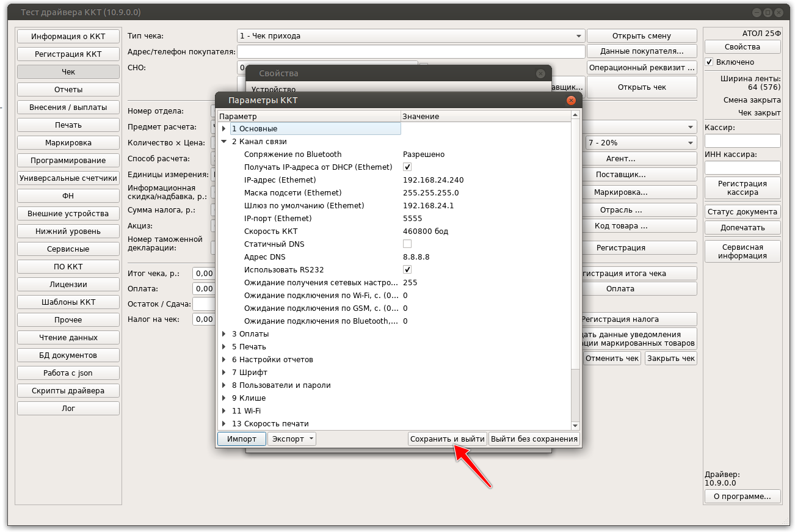Open the 'Лог' section
The image size is (795, 532).
pos(68,408)
